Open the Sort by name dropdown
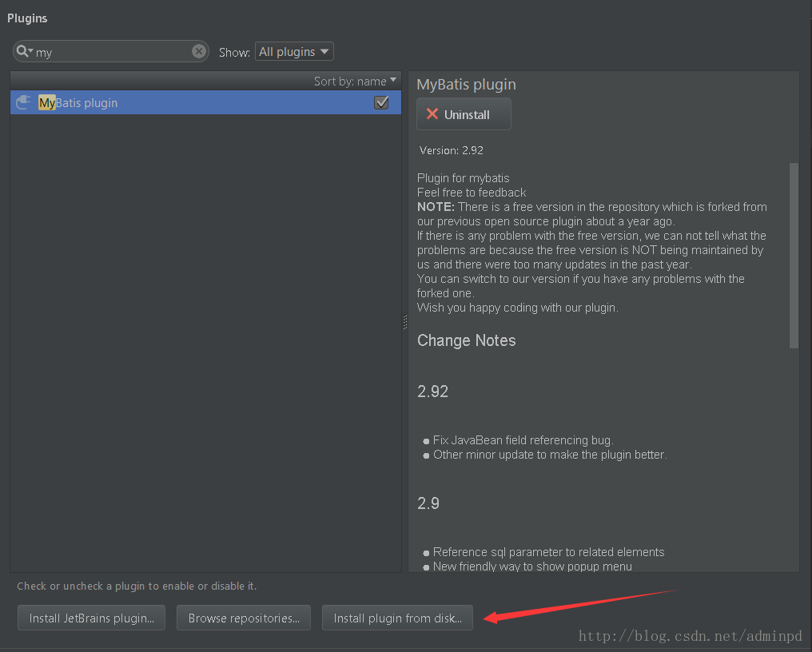The image size is (812, 652). coord(355,81)
